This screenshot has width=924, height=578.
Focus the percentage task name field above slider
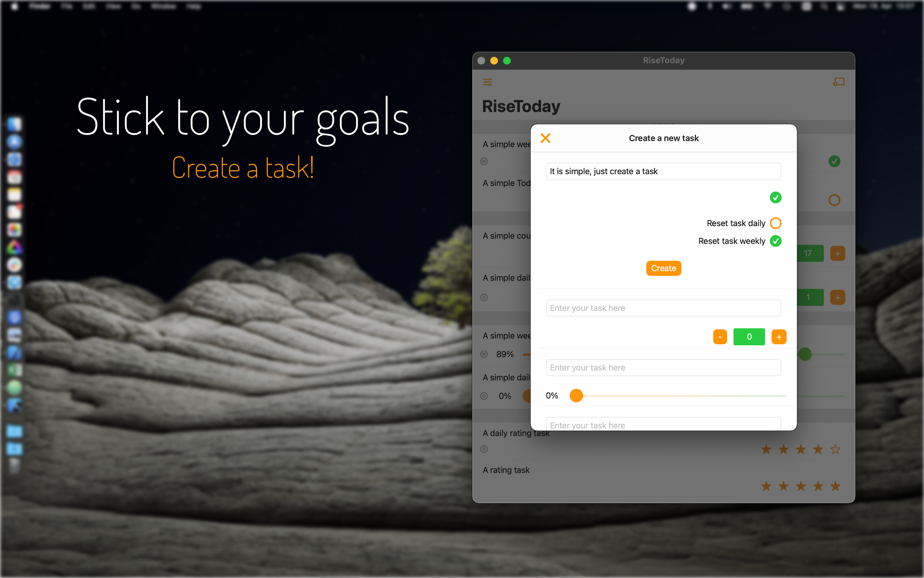click(x=663, y=367)
